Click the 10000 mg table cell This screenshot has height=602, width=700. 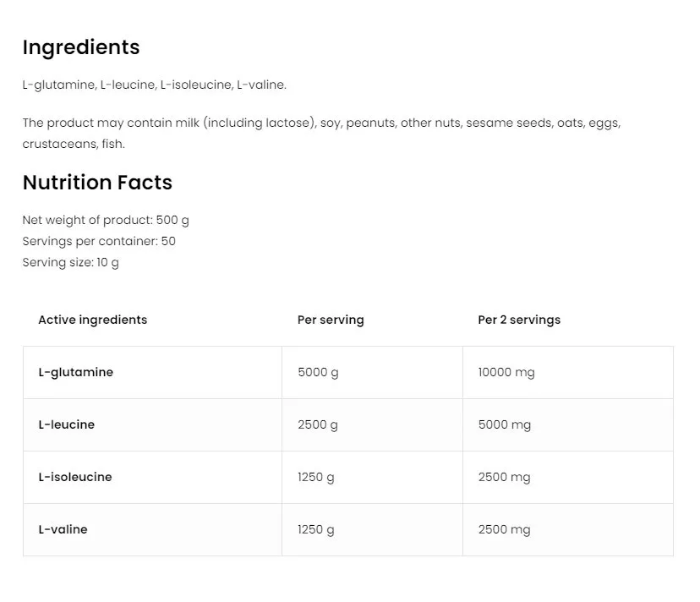click(506, 372)
